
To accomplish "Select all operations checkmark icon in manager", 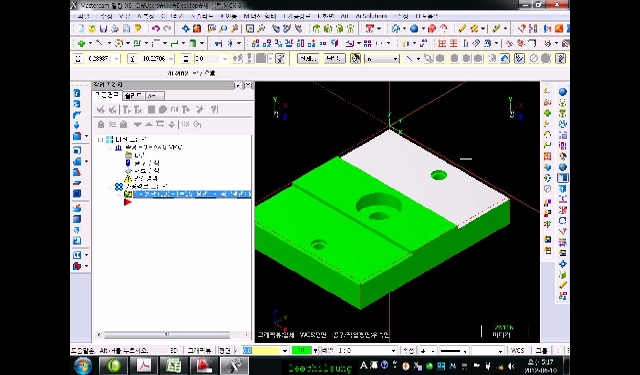I will (x=100, y=109).
